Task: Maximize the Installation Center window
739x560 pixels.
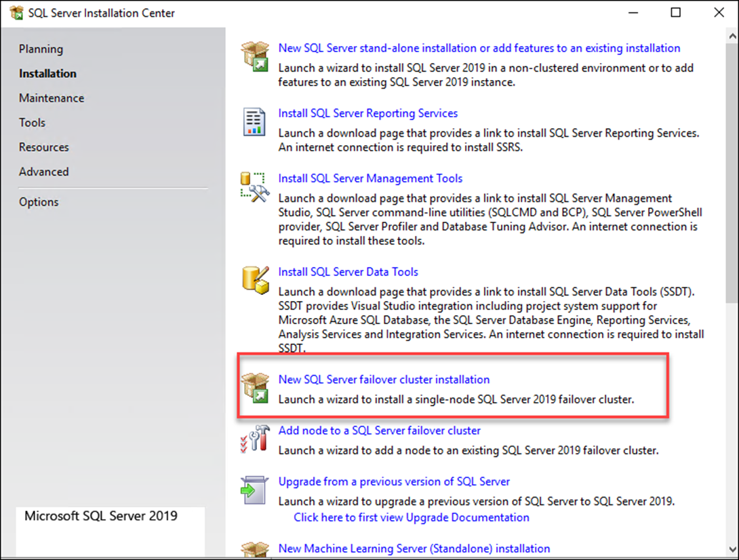Action: tap(676, 12)
